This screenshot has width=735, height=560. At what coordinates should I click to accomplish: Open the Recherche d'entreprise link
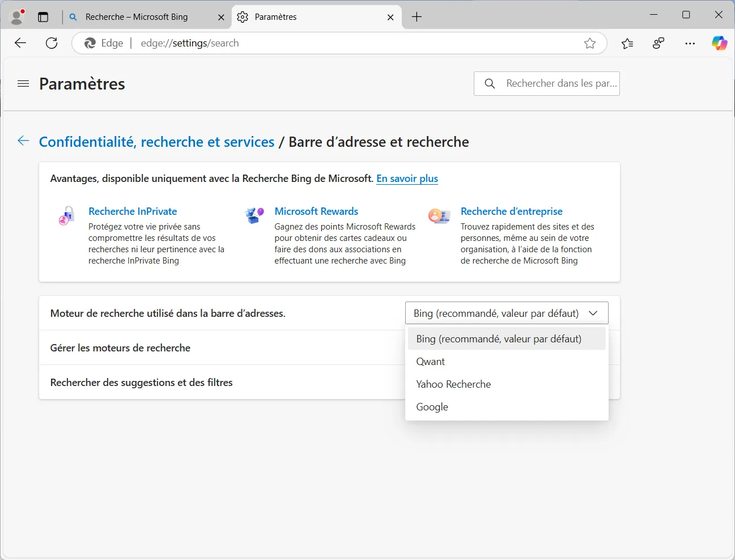pos(512,211)
